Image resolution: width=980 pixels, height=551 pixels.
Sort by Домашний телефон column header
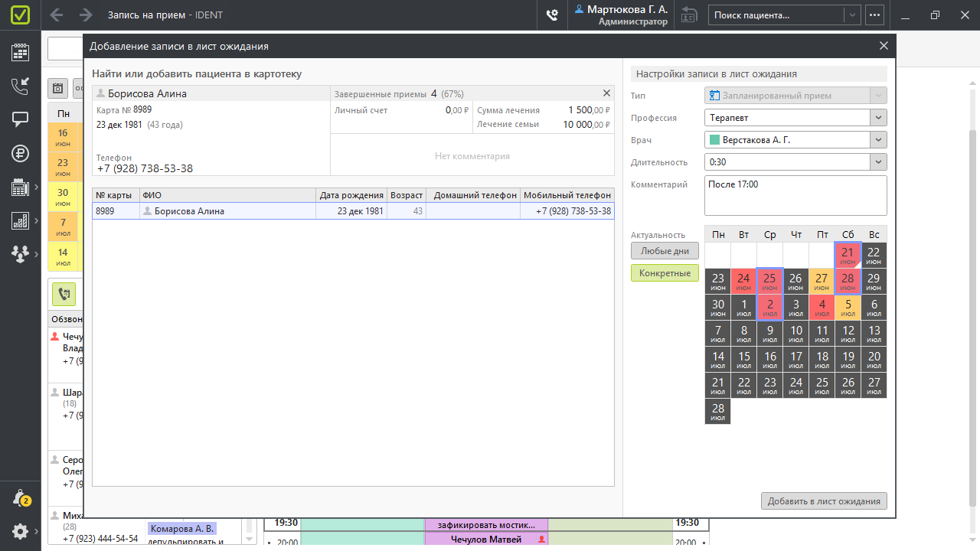(x=473, y=195)
